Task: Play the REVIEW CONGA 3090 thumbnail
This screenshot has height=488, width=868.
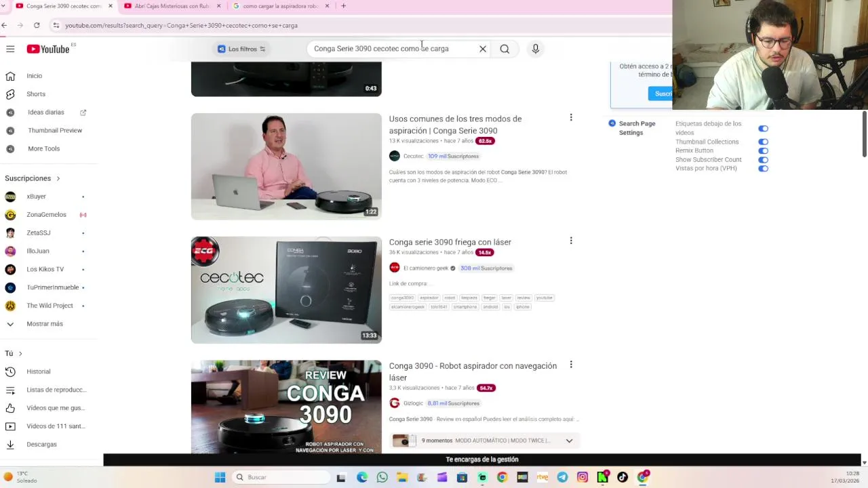Action: point(286,407)
